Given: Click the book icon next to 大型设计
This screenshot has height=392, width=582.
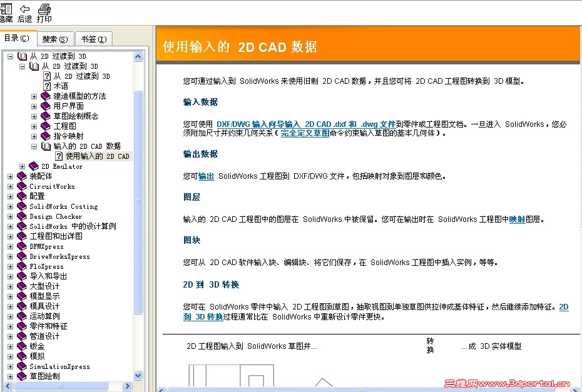Looking at the screenshot, I should pos(22,286).
